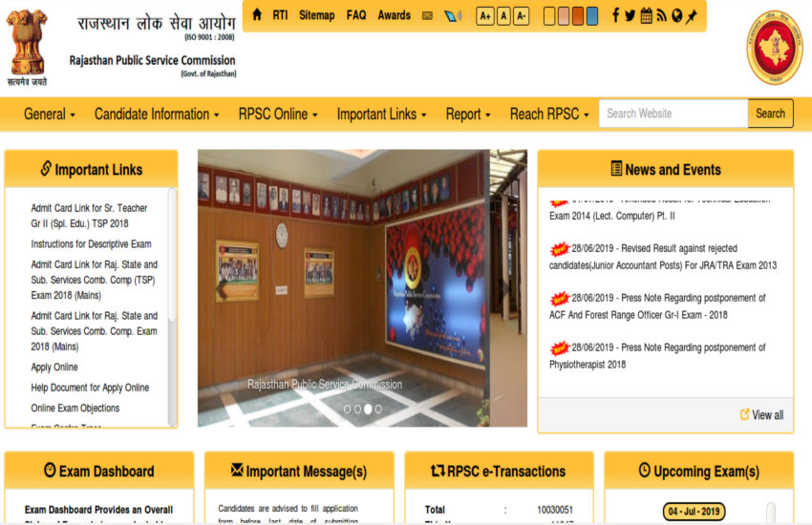This screenshot has width=812, height=525.
Task: Open the Candidate Information dropdown
Action: 156,114
